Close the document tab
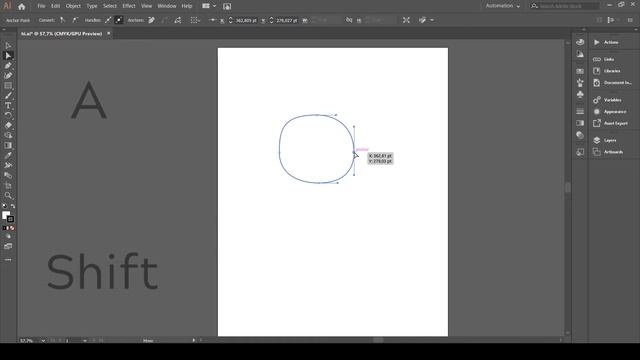The image size is (640, 360). [109, 33]
